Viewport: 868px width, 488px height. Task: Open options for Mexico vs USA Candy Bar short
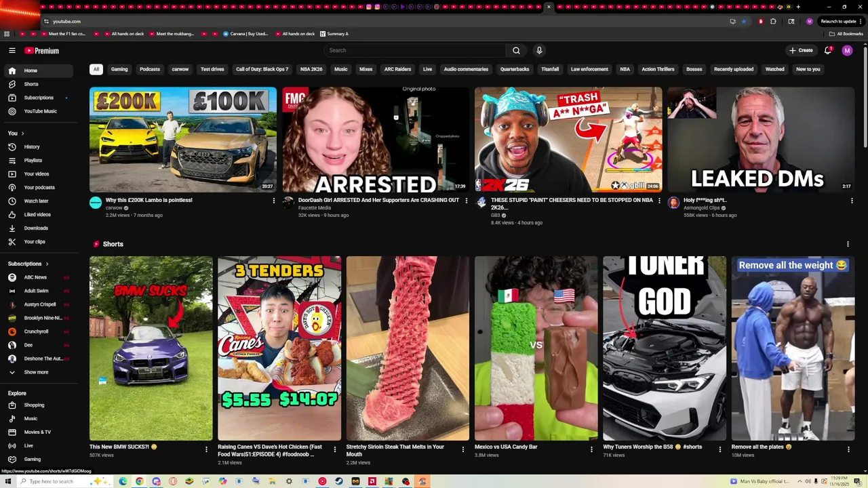click(x=591, y=449)
